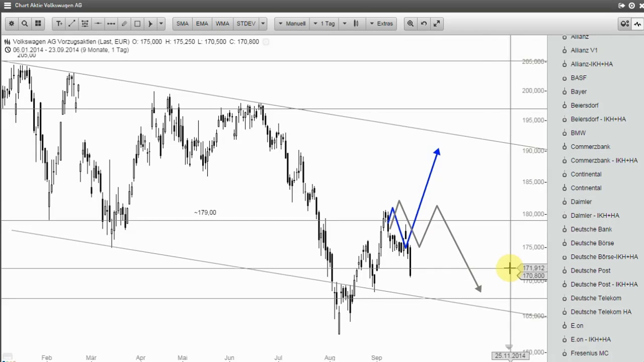Select BASF in the instrument list
Screen dimensions: 644x362
tap(579, 78)
